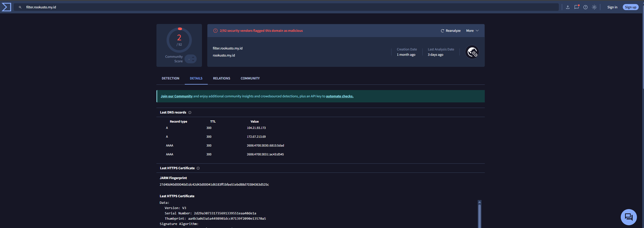Viewport: 644px width, 228px height.
Task: Click the info icon beside Last HTTPS Certificate
Action: tap(198, 168)
